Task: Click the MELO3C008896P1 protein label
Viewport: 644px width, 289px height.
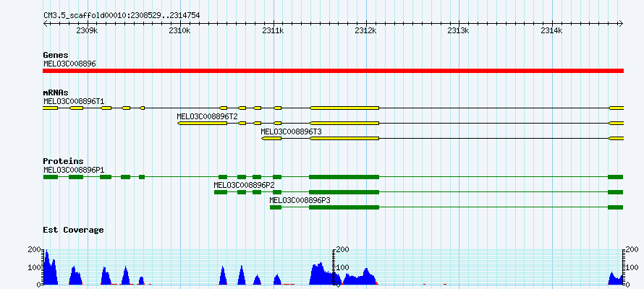Action: pos(74,169)
